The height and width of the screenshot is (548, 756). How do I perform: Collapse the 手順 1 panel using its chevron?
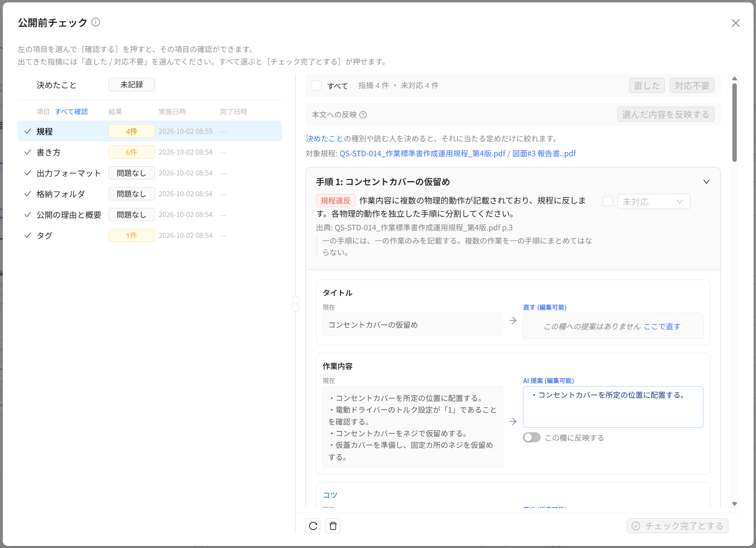(707, 182)
